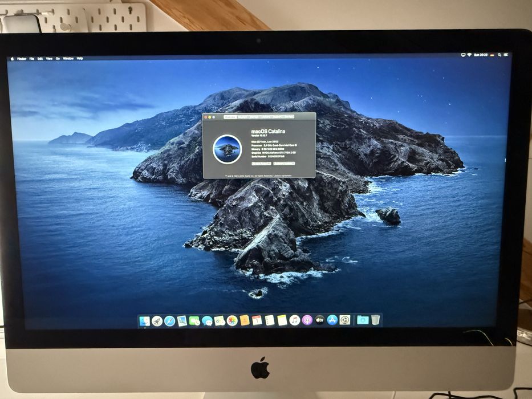Click the clock showing Sun 20:23
The image size is (532, 399).
(x=481, y=55)
